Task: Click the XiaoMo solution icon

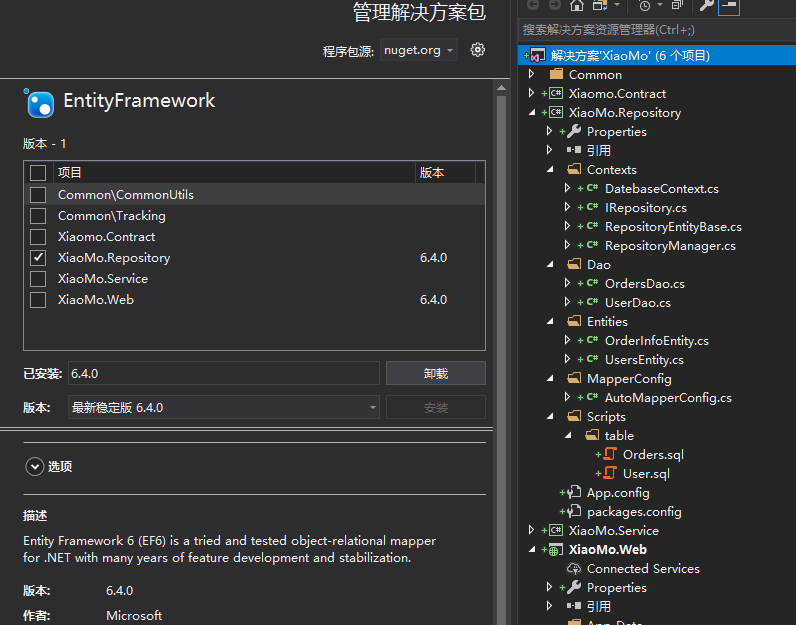Action: coord(535,55)
